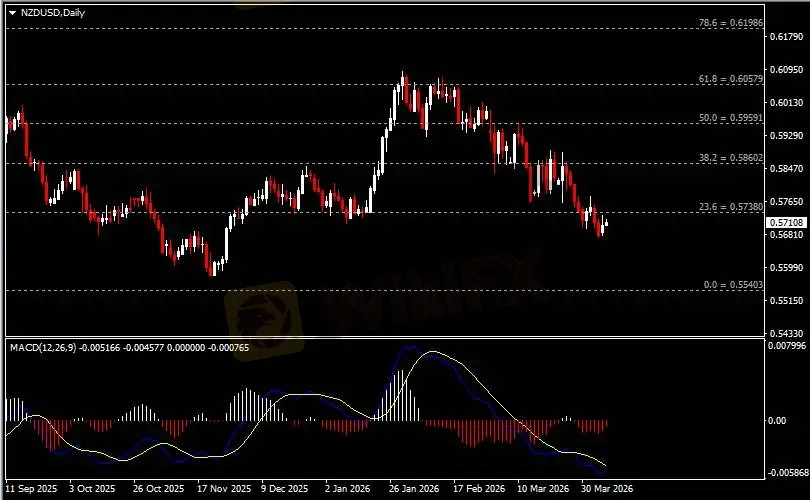The image size is (810, 500).
Task: Click the 0.55990 price axis value
Action: [786, 268]
